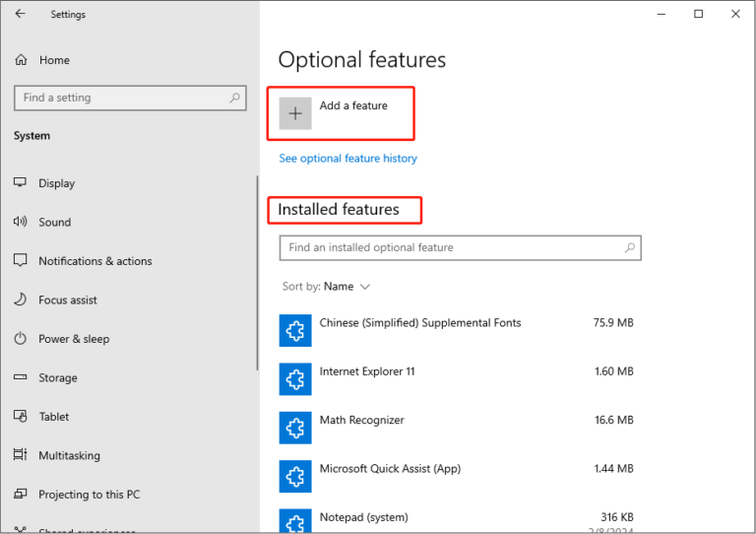Viewport: 756px width, 534px height.
Task: Click the 316 KB size value
Action: pos(617,517)
